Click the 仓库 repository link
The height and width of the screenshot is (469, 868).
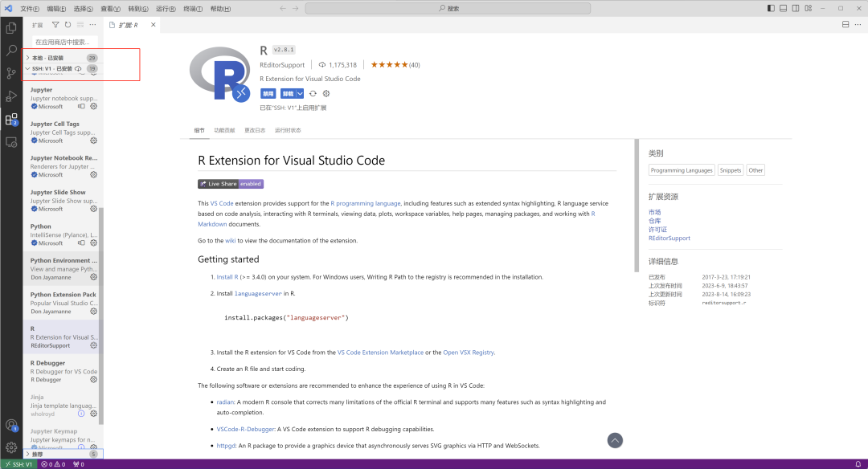pyautogui.click(x=654, y=221)
